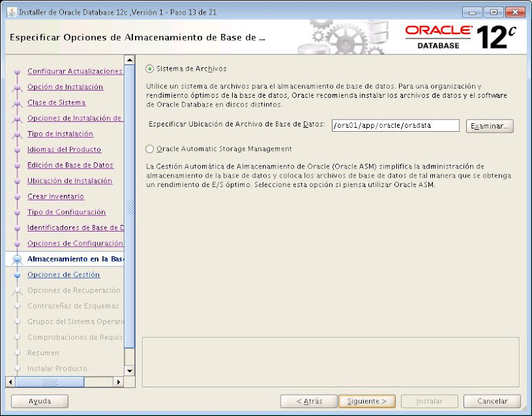532x416 pixels.
Task: Go to Tipo de Configuración step
Action: [x=66, y=212]
